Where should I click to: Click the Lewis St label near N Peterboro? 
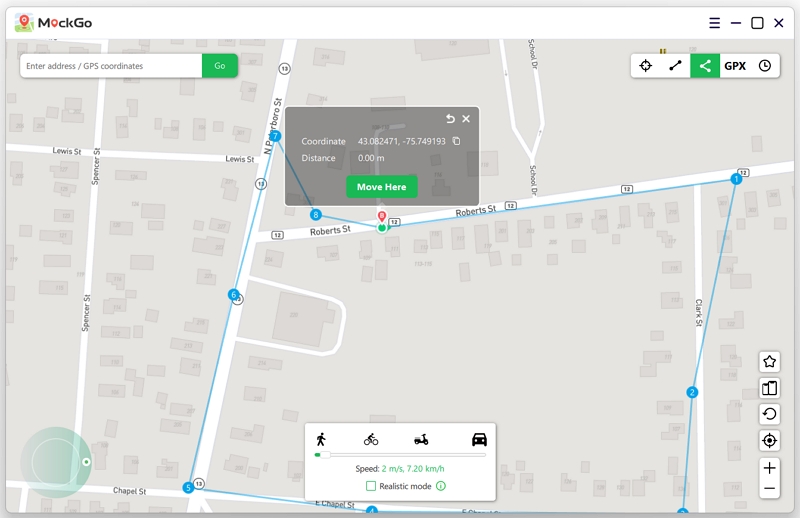tap(240, 159)
